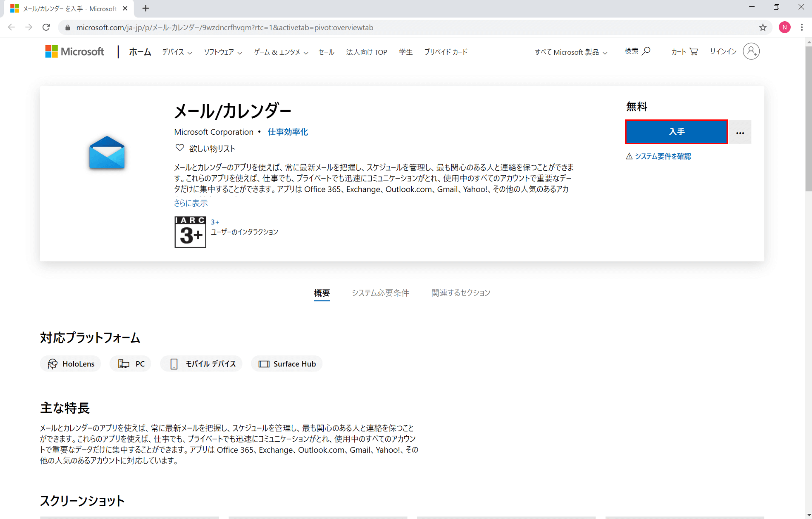The width and height of the screenshot is (812, 519).
Task: Bookmark this page with star icon
Action: point(763,27)
